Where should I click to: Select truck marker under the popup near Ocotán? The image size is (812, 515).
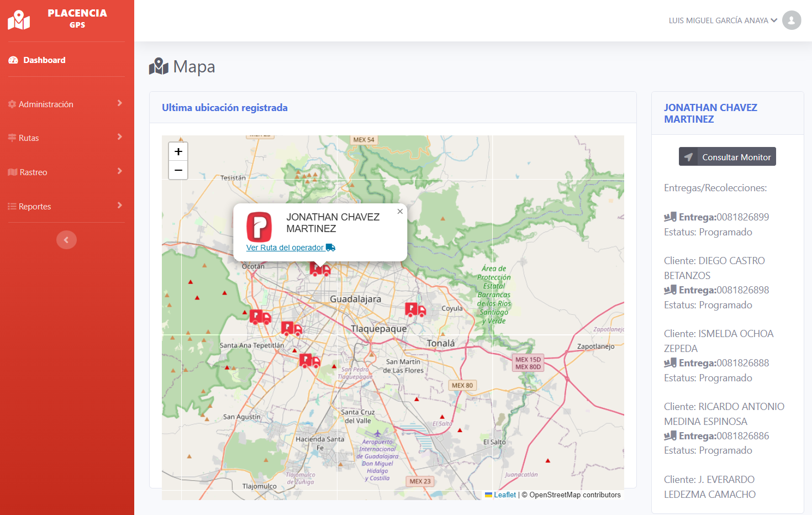(320, 269)
